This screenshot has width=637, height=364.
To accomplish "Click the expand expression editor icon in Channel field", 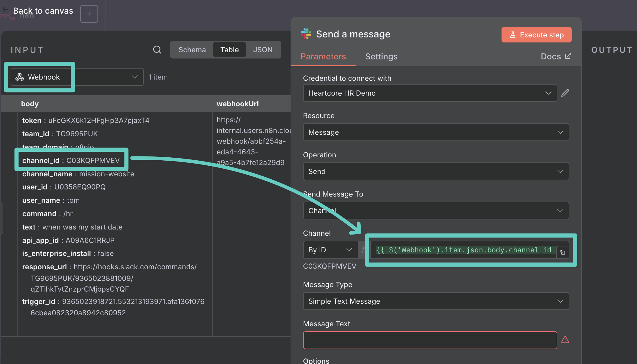I will [x=562, y=252].
